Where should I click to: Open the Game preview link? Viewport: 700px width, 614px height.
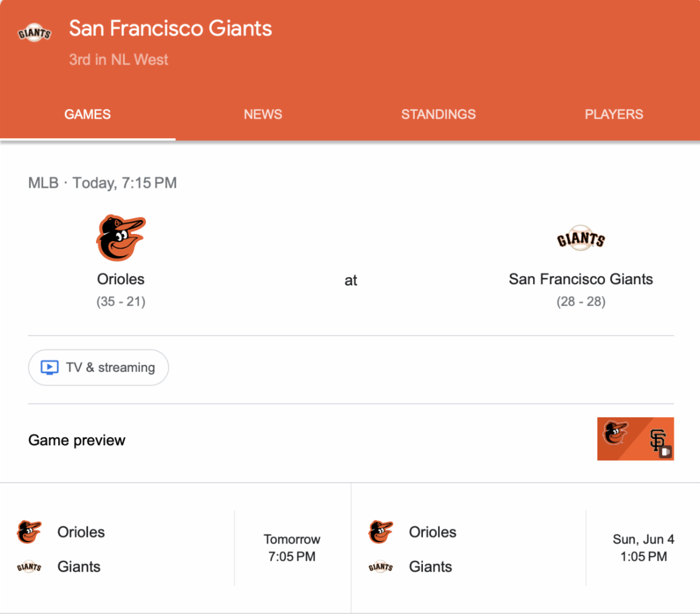77,440
